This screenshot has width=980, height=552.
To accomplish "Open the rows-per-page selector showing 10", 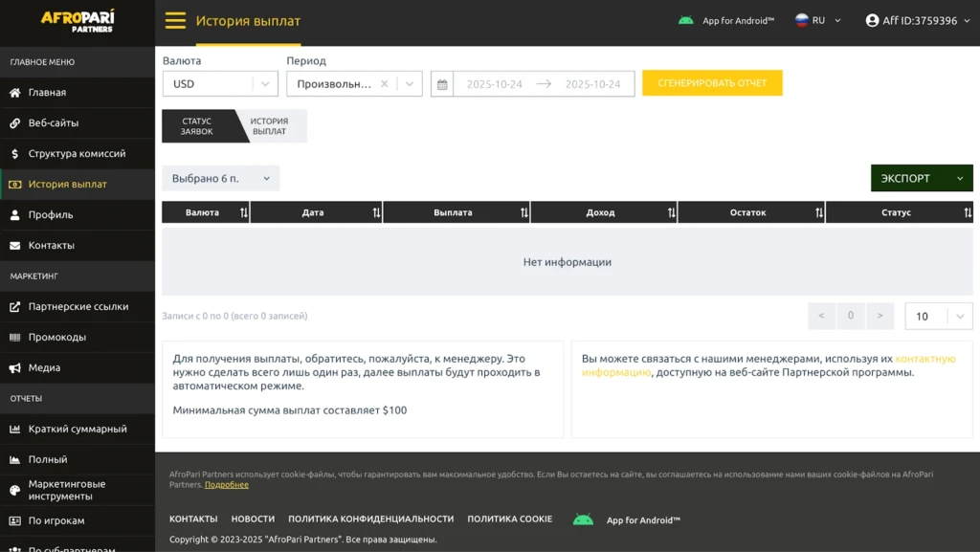I will (939, 316).
